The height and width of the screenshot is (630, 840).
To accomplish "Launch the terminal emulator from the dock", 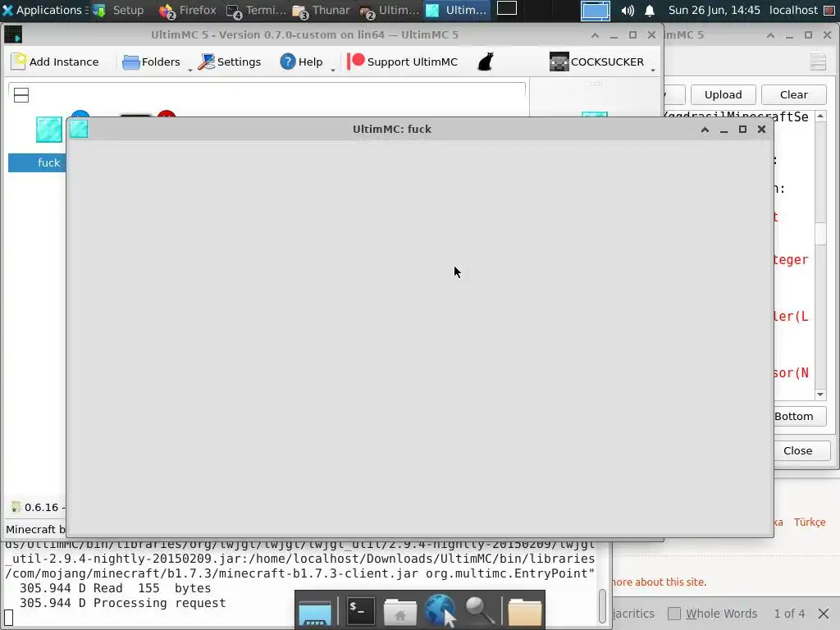I will 359,610.
